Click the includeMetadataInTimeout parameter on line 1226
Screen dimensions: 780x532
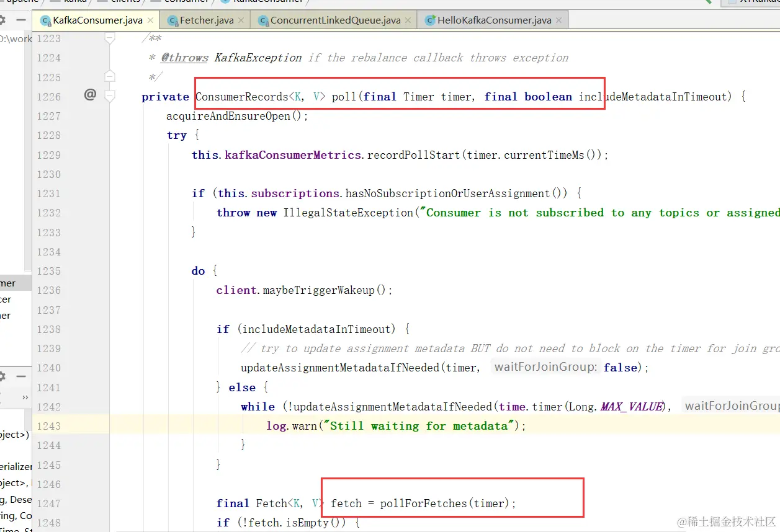pyautogui.click(x=652, y=97)
